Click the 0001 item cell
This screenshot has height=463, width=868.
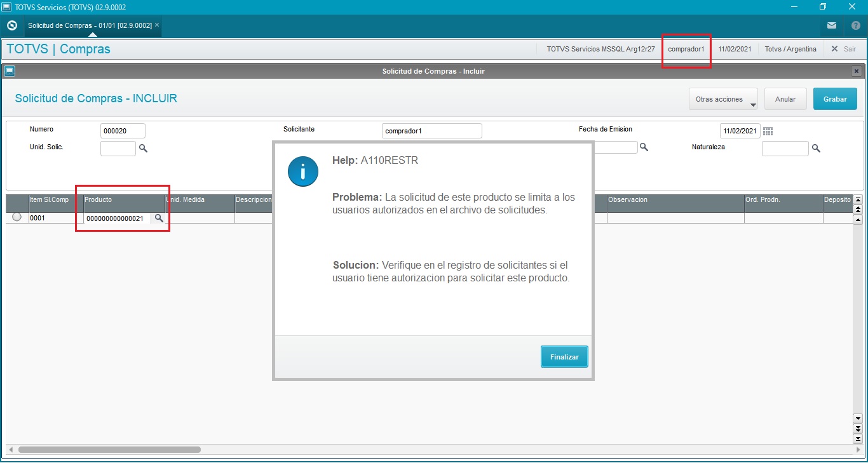coord(56,218)
